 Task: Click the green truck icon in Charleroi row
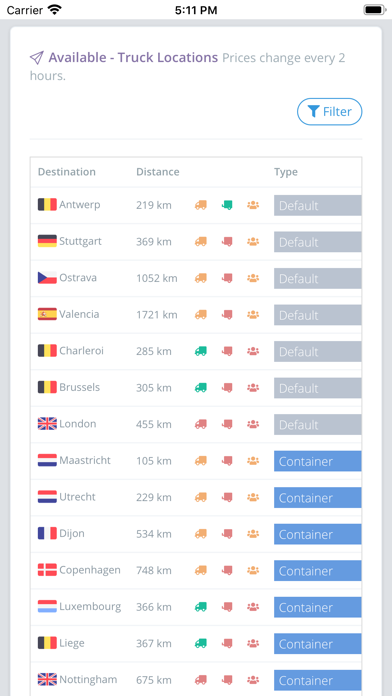pos(201,351)
